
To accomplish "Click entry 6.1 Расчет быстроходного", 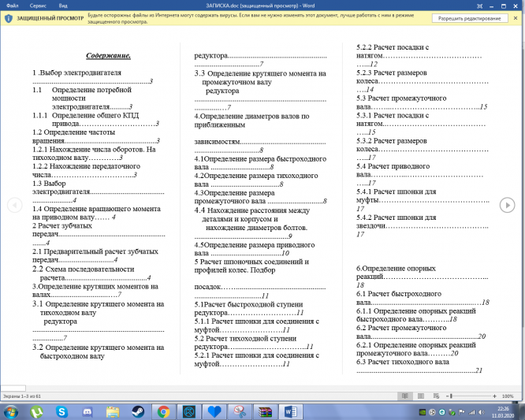I will [x=399, y=294].
